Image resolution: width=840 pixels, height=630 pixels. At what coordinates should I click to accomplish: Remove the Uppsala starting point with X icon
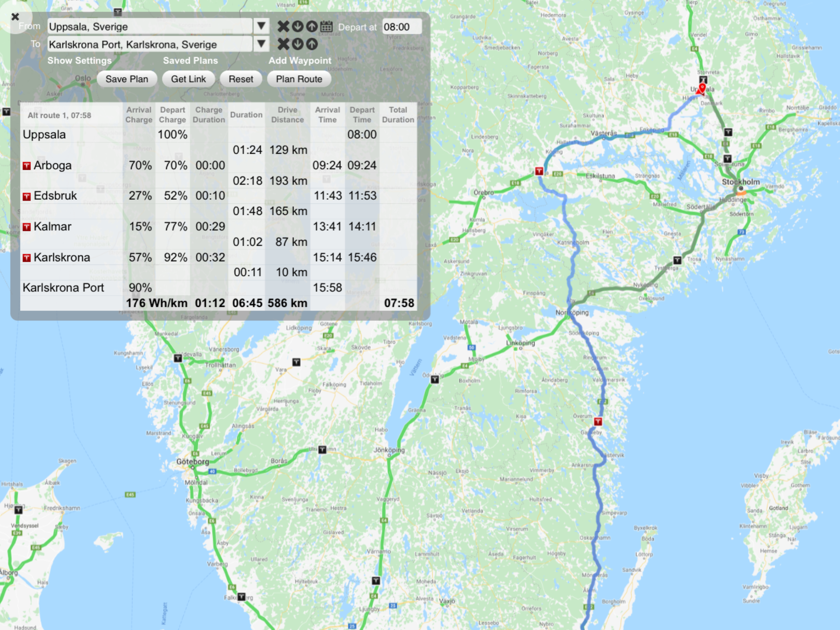[x=283, y=27]
